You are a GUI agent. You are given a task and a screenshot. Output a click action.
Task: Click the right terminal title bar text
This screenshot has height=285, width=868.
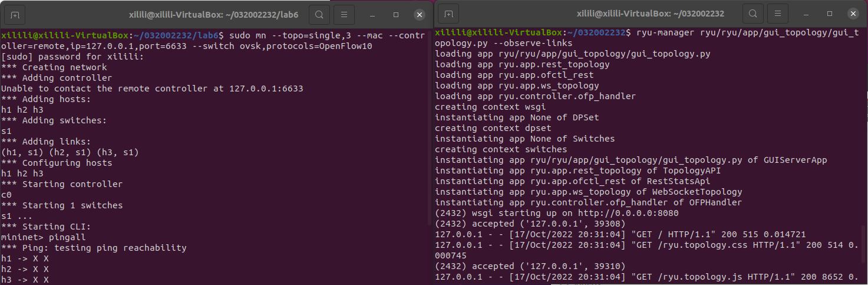click(651, 14)
